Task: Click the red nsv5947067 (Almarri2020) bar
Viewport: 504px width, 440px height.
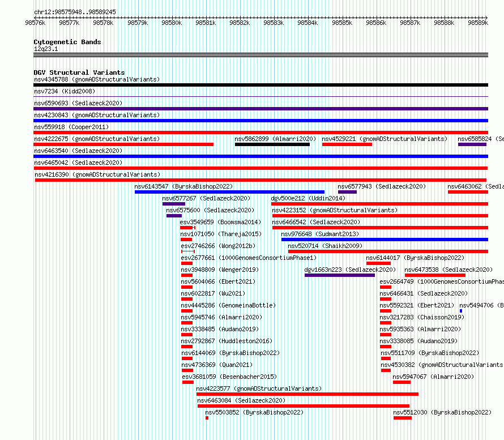Action: click(402, 382)
